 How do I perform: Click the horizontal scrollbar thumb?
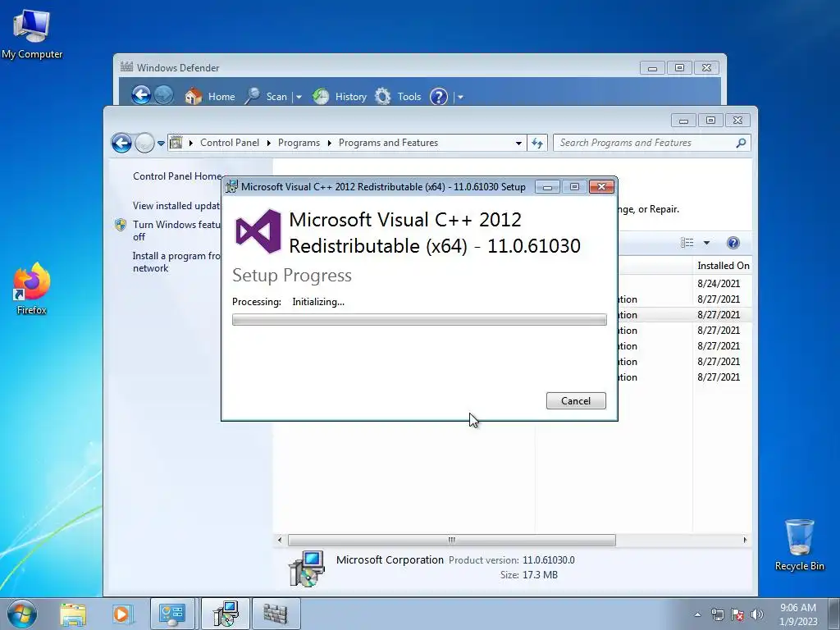[452, 540]
